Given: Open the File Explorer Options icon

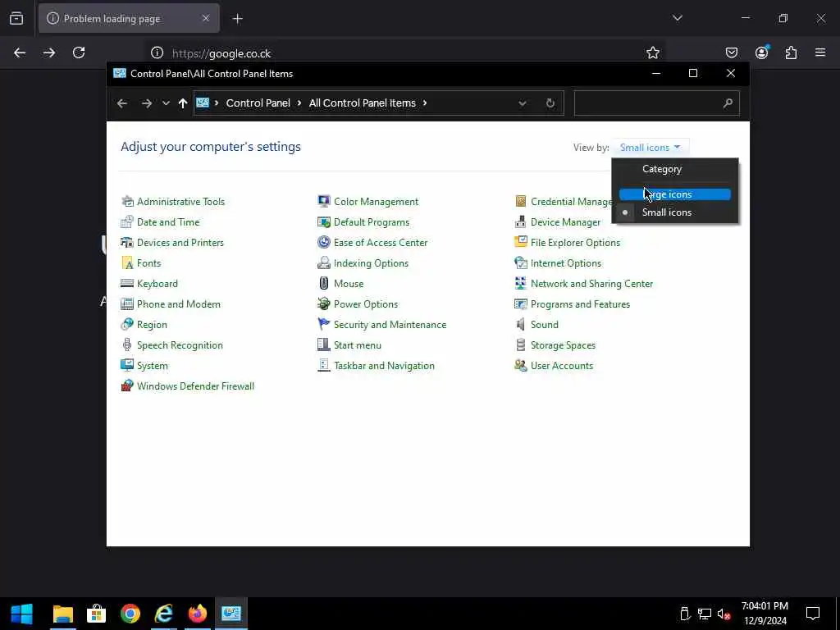Looking at the screenshot, I should coord(521,242).
